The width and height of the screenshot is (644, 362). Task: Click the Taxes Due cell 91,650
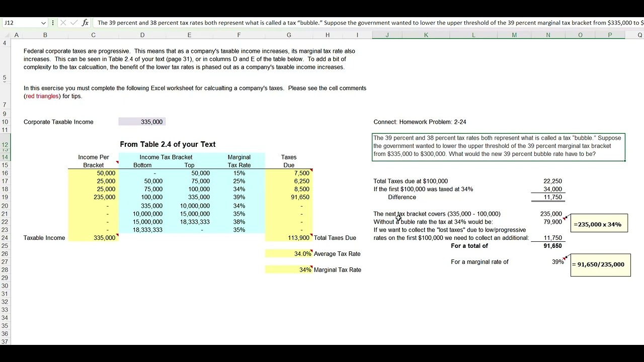pos(289,197)
